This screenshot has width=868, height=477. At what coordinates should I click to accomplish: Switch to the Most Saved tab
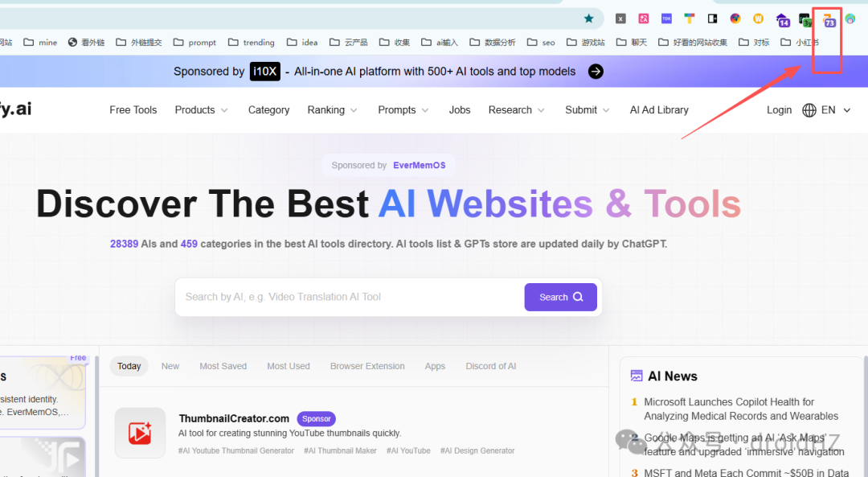pos(223,366)
